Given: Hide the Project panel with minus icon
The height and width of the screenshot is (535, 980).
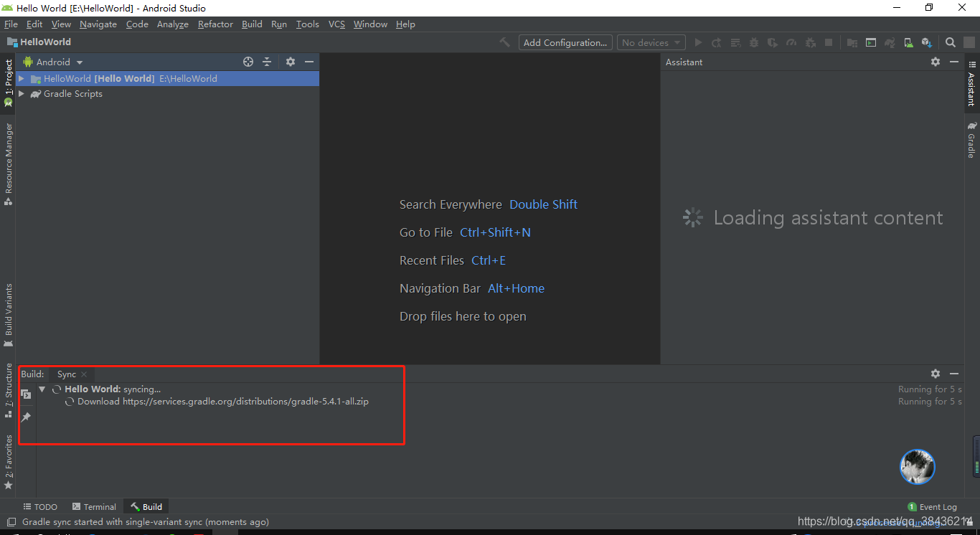Looking at the screenshot, I should [x=309, y=62].
